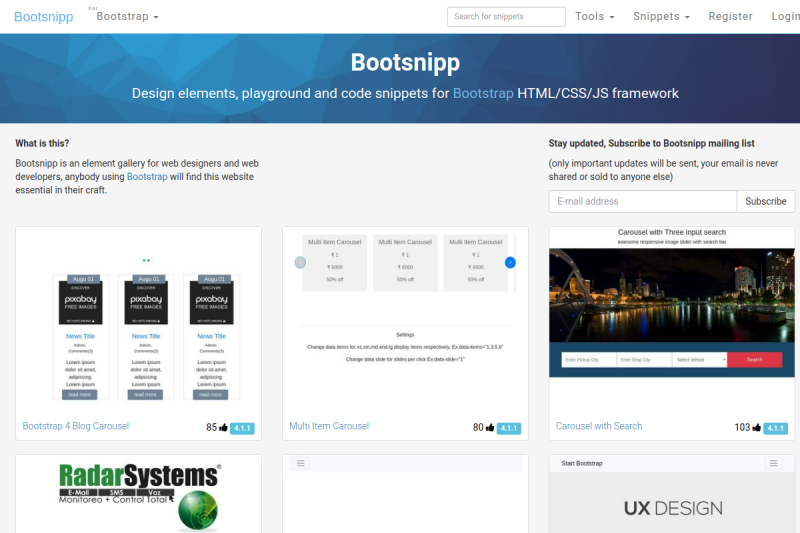Click the Bootsnipp logo link

[43, 17]
